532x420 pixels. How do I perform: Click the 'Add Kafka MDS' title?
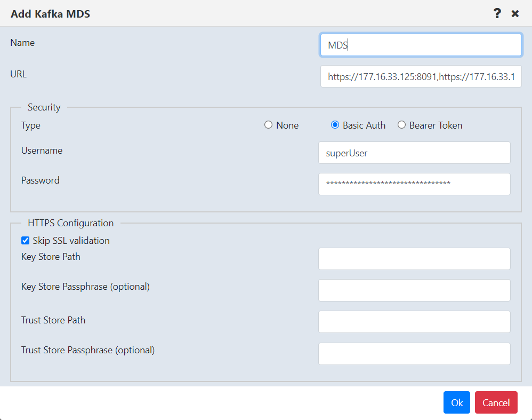(50, 14)
